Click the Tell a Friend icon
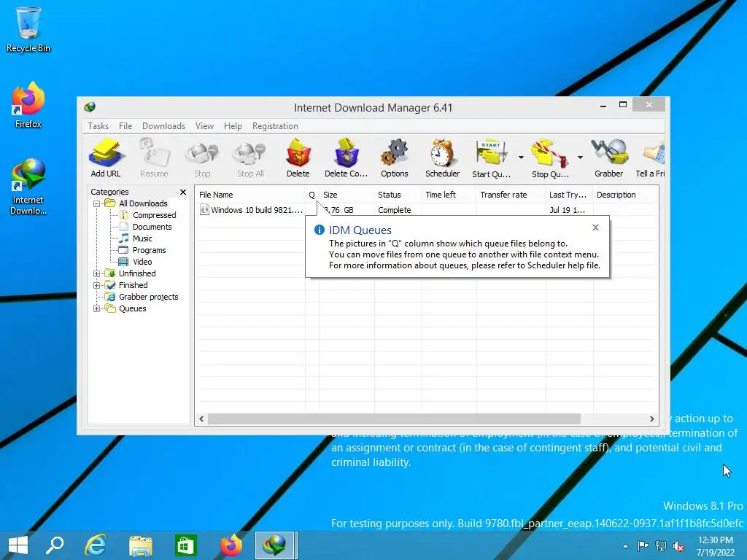The width and height of the screenshot is (747, 560). [x=651, y=158]
